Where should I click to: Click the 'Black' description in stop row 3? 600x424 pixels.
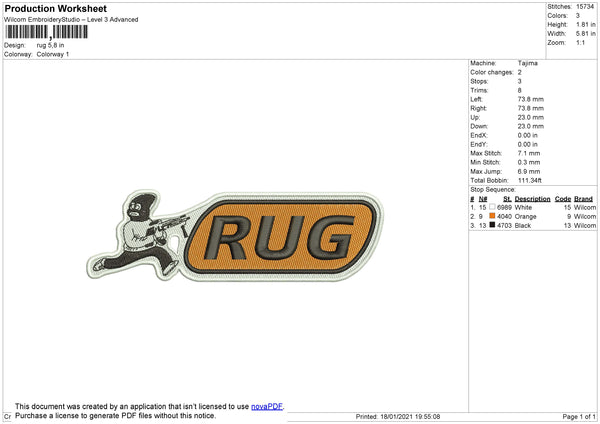523,226
